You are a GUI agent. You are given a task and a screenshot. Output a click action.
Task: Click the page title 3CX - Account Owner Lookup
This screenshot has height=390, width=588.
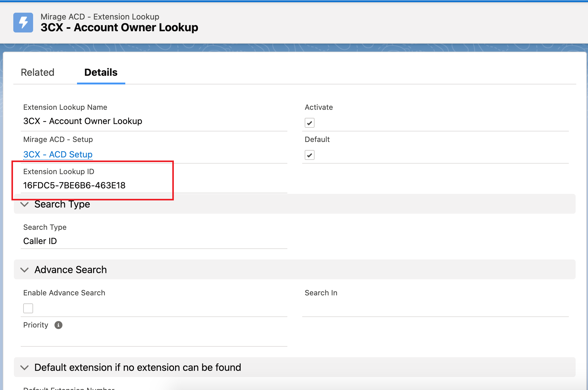click(x=119, y=28)
